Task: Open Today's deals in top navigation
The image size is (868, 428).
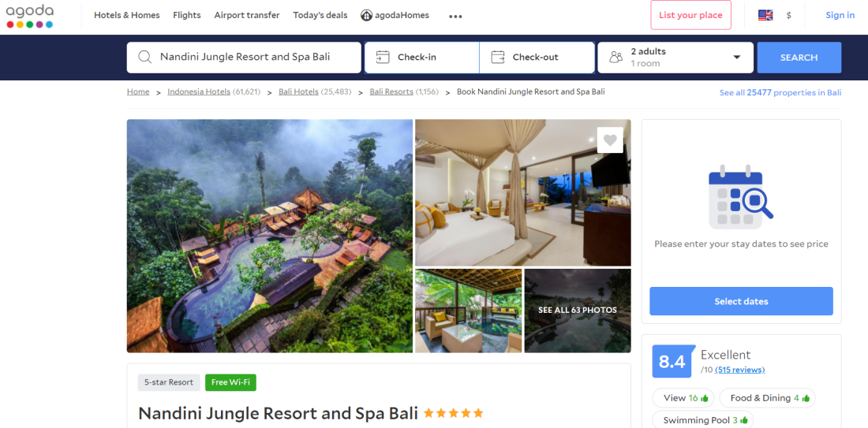Action: [x=320, y=16]
